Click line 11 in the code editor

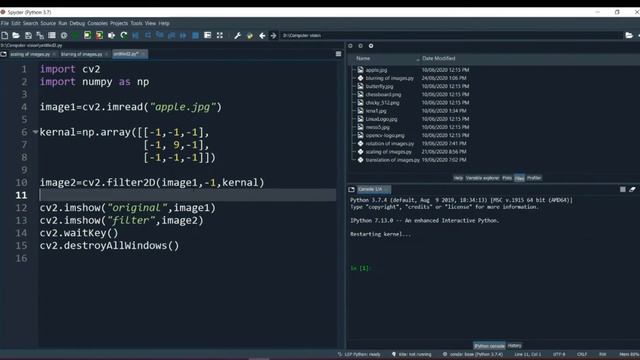click(x=188, y=195)
